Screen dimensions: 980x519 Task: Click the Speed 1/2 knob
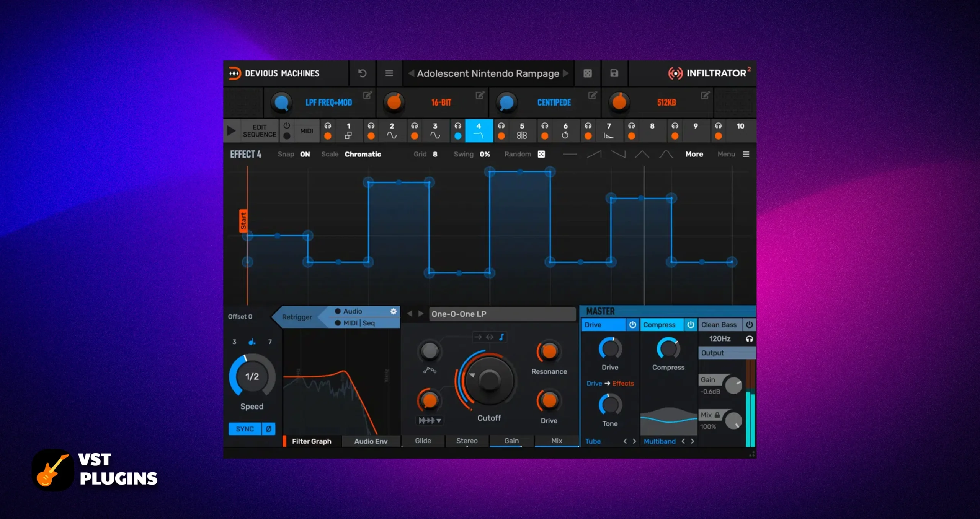(x=252, y=376)
